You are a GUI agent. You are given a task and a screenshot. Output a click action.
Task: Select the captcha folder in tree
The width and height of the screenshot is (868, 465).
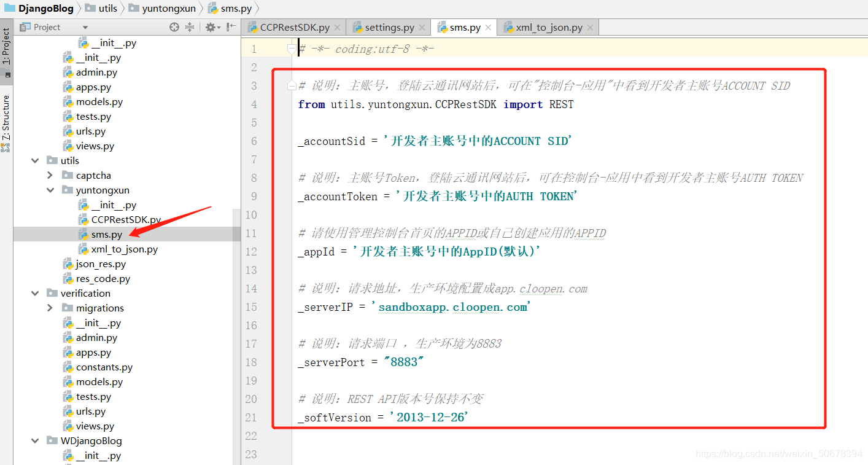pos(93,175)
